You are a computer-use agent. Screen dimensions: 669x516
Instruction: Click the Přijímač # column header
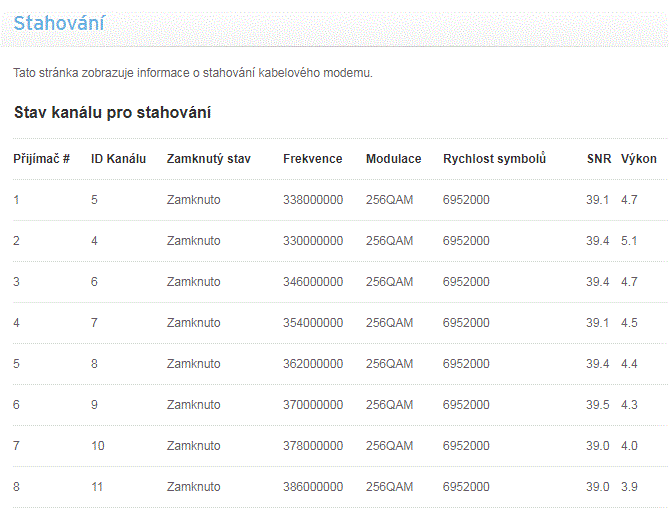[41, 159]
